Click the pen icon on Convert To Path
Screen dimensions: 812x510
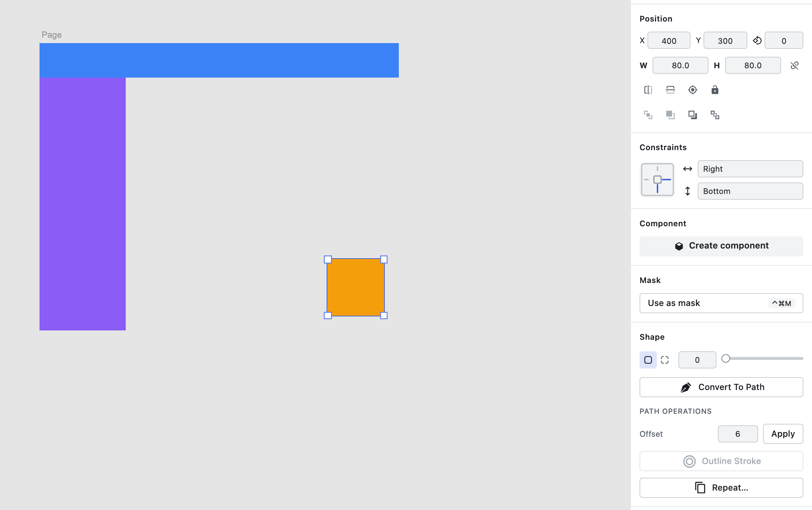[x=686, y=388]
